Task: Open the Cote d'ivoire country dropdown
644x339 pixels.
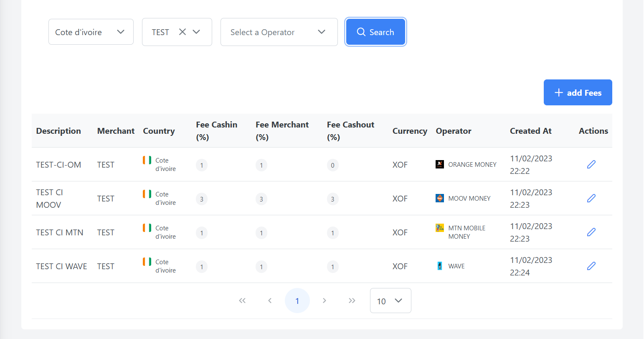Action: (x=91, y=32)
